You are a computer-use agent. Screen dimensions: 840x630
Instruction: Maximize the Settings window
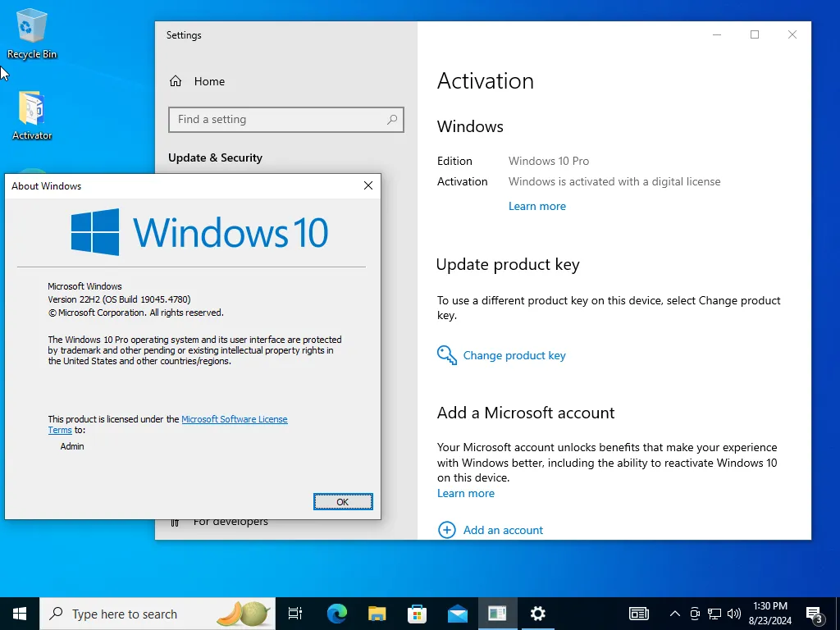pyautogui.click(x=755, y=34)
